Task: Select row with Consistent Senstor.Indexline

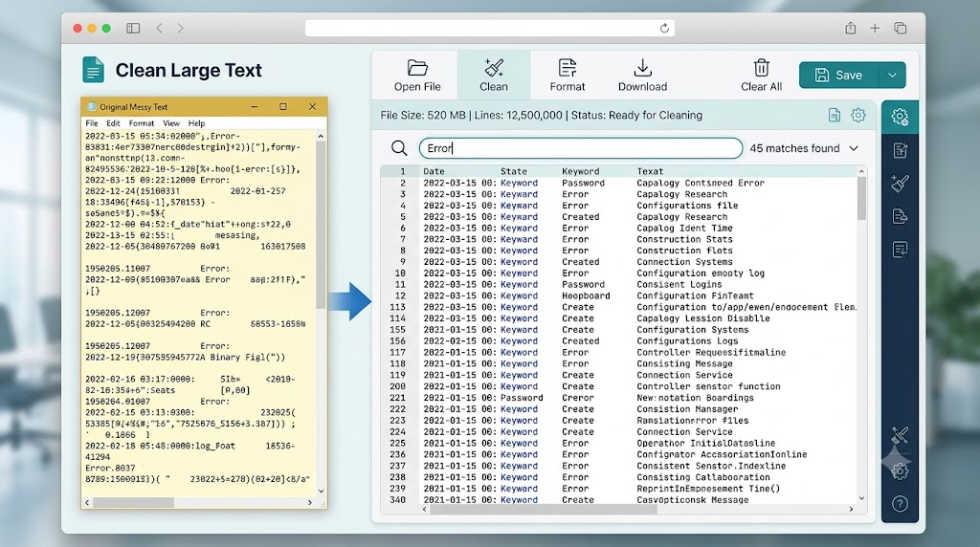Action: point(619,466)
